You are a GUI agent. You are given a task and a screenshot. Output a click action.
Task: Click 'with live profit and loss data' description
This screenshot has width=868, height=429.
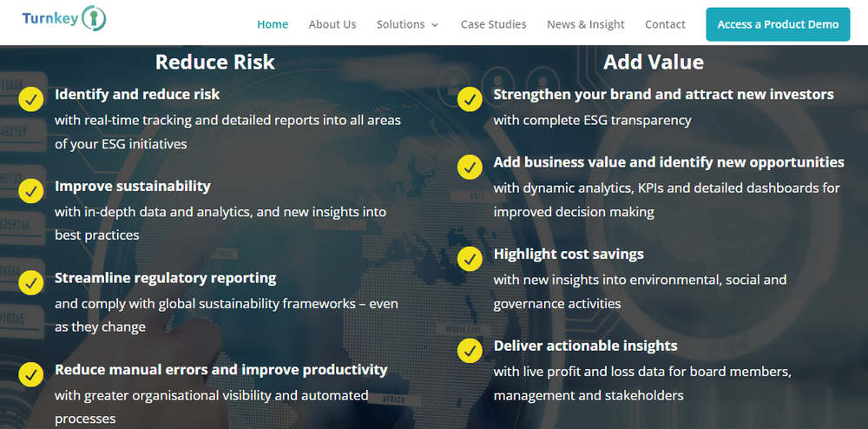[642, 384]
